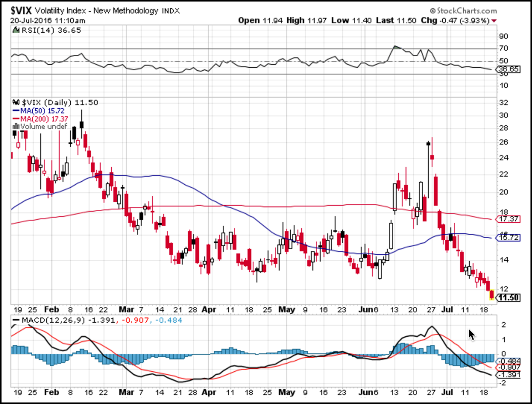Click the yellow-highlighted latest candlestick
Image resolution: width=532 pixels, height=404 pixels.
click(x=492, y=295)
